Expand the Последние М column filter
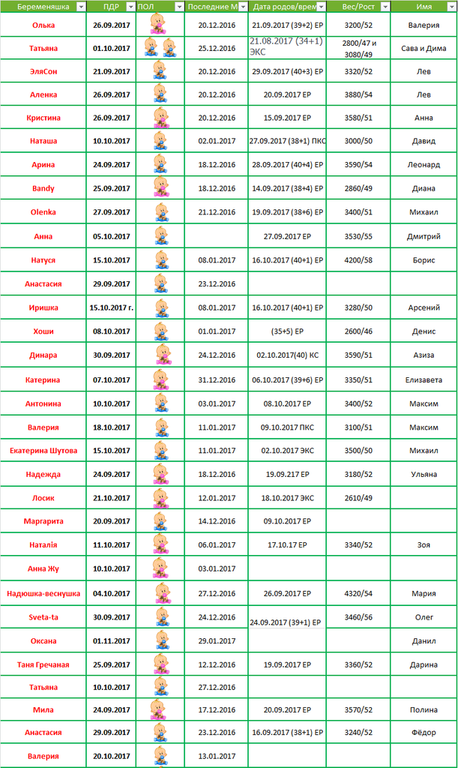 pyautogui.click(x=242, y=6)
